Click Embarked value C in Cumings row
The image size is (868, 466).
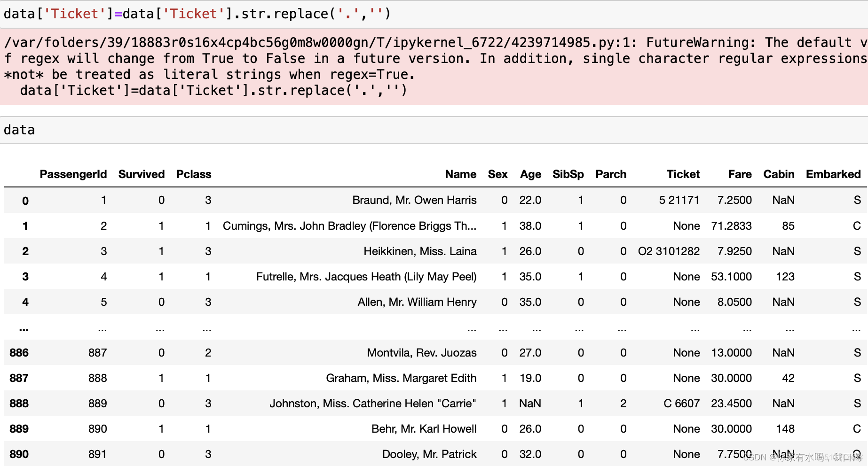(857, 226)
